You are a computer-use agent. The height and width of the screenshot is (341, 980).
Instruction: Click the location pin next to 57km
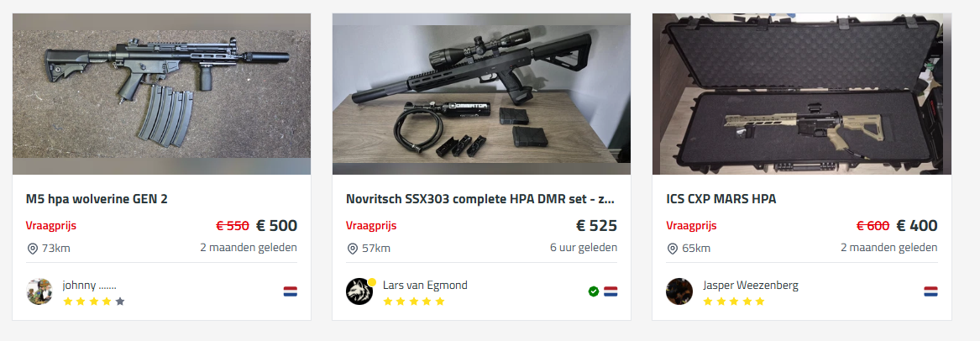coord(353,249)
